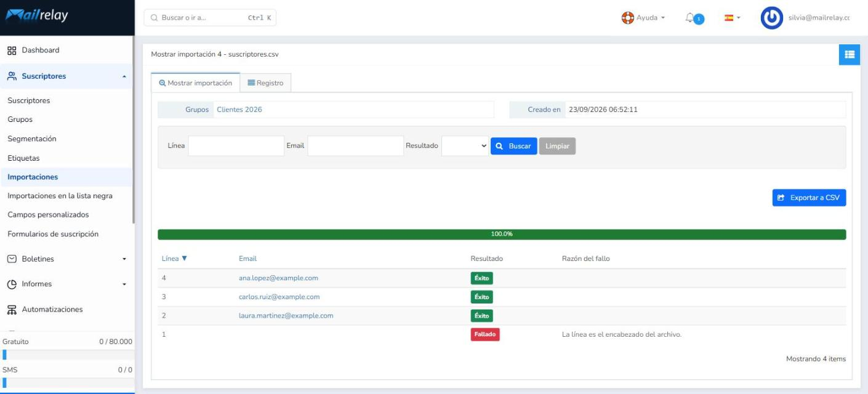Viewport: 868px width, 394px height.
Task: Click the Línea sort arrow
Action: [x=184, y=259]
